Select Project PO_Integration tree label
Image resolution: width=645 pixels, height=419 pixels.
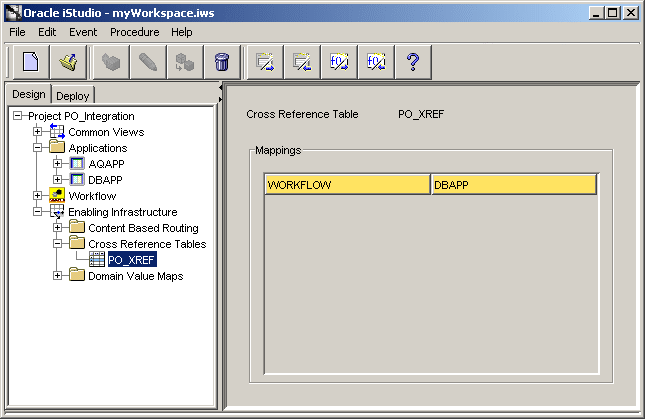tap(81, 116)
